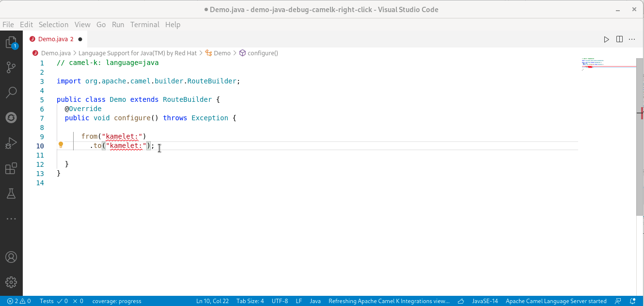Open the configure() breadcrumb dropdown

click(262, 53)
